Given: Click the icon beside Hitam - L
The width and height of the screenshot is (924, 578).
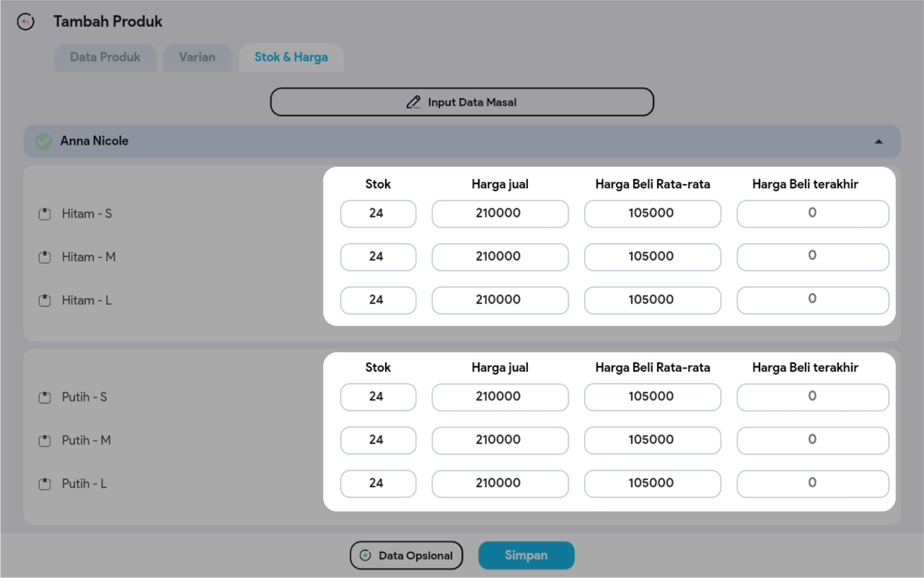Looking at the screenshot, I should click(x=45, y=300).
